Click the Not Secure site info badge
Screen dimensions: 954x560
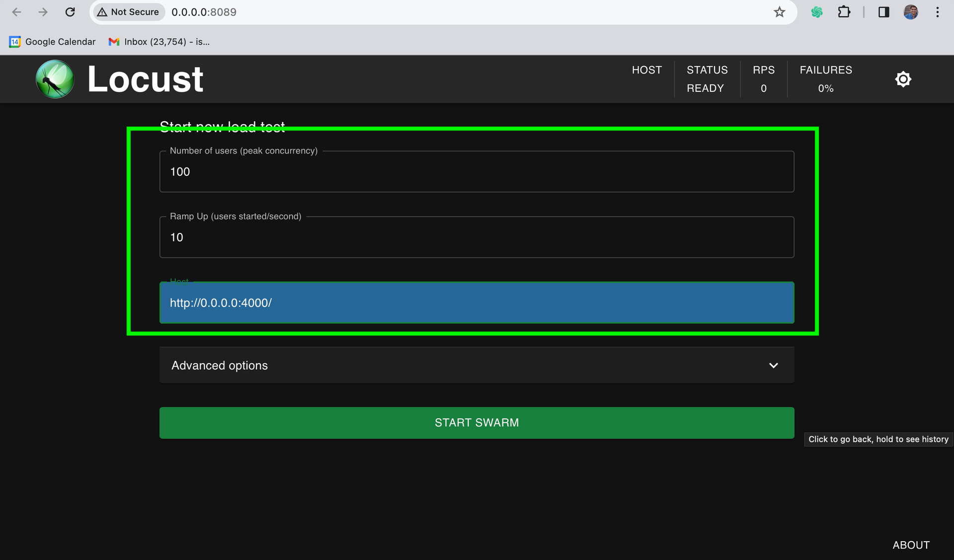click(129, 12)
